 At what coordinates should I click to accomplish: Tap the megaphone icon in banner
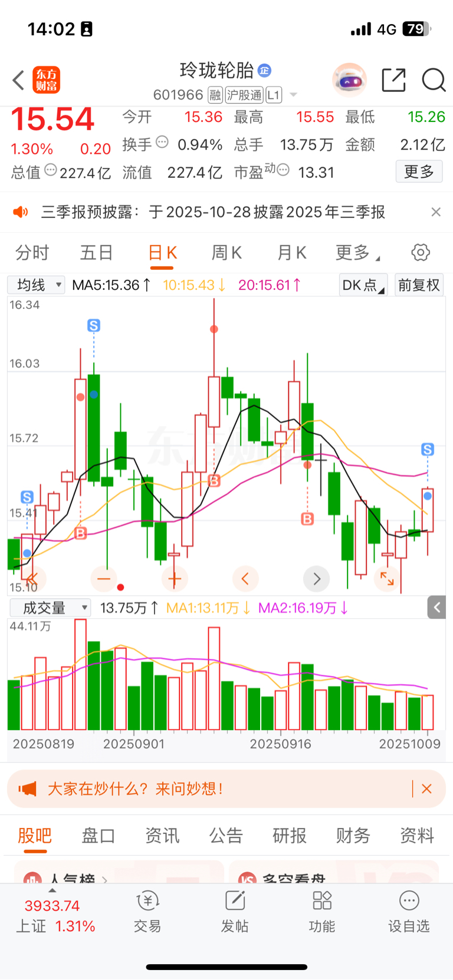point(27,788)
